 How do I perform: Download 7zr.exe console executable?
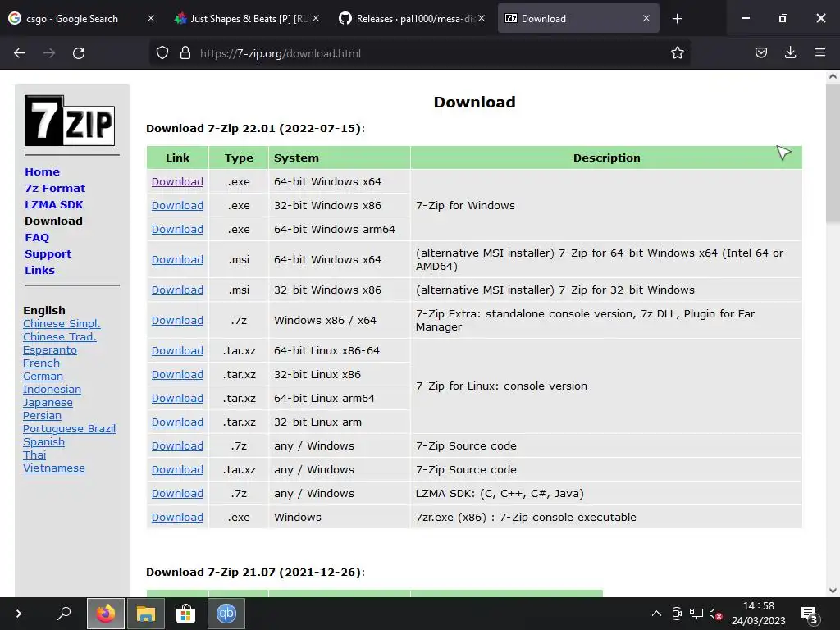[x=177, y=518]
